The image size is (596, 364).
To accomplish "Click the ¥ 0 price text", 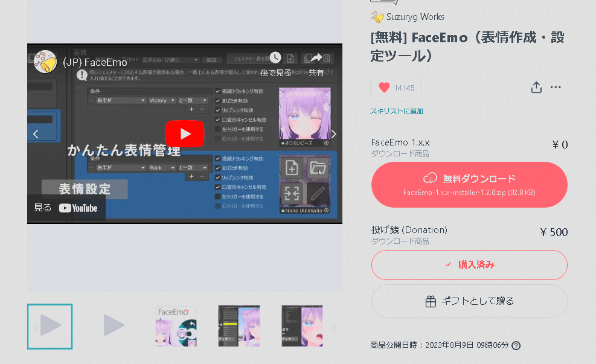I will pyautogui.click(x=560, y=145).
